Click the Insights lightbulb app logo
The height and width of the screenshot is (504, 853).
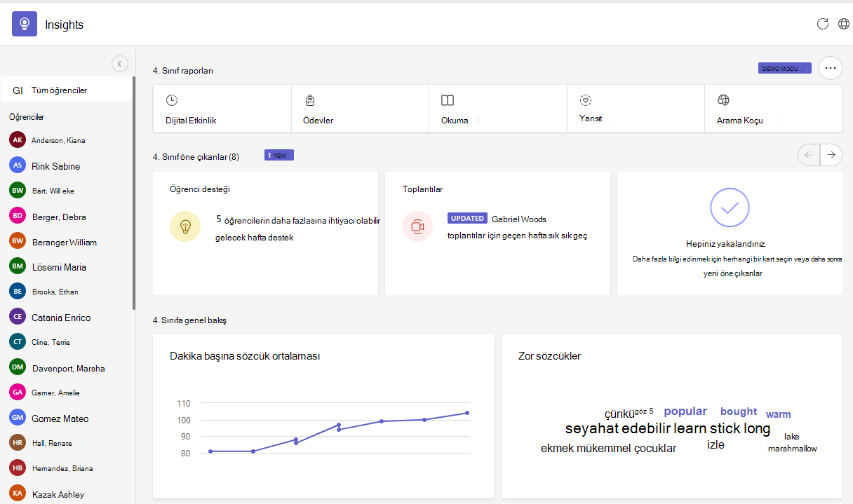[x=25, y=24]
